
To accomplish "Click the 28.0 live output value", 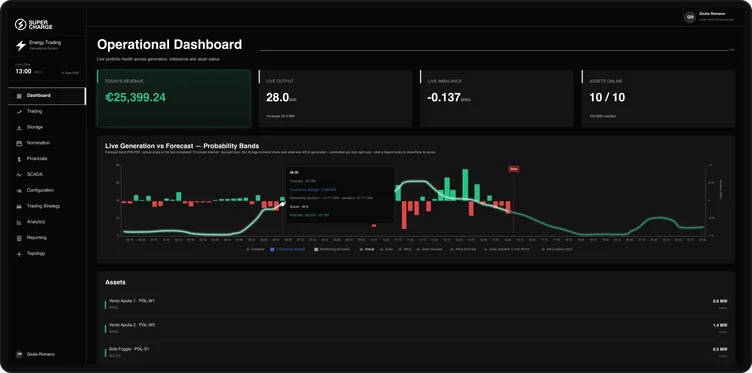I will [278, 98].
